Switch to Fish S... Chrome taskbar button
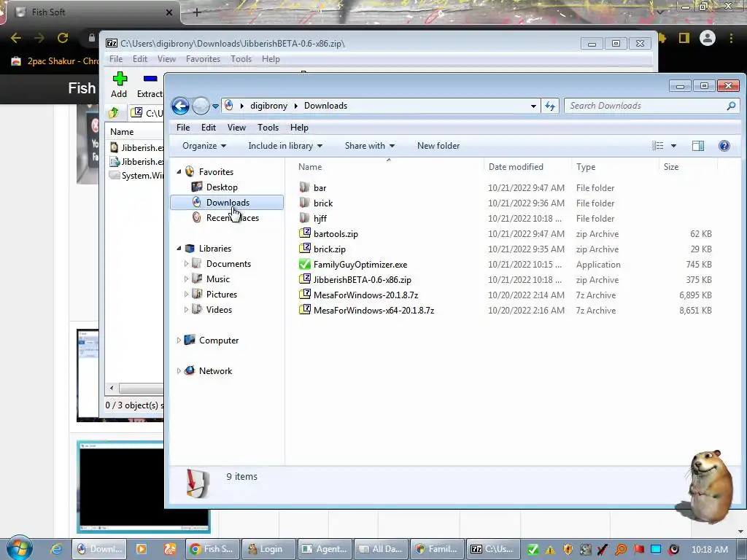Viewport: 747px width, 560px height. tap(212, 549)
